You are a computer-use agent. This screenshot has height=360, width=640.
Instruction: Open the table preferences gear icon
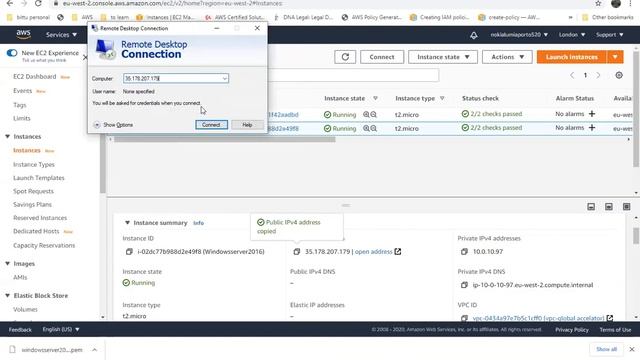[x=619, y=75]
